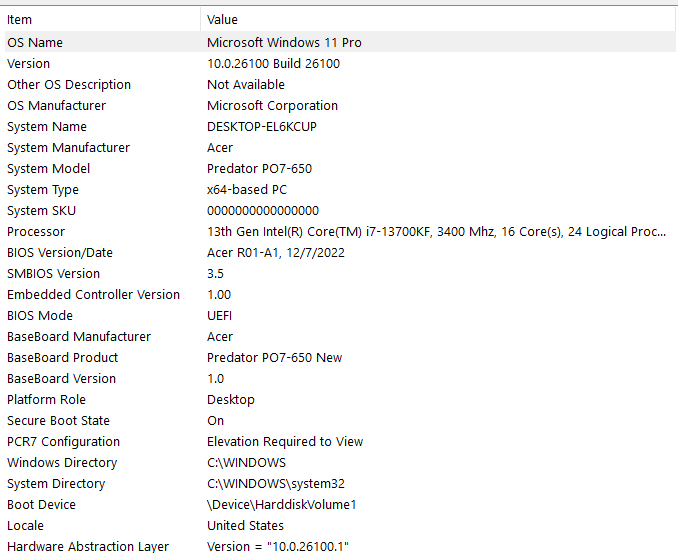Screen dimensions: 678x553
Task: Select the BaseBoard Product row
Action: (340, 358)
